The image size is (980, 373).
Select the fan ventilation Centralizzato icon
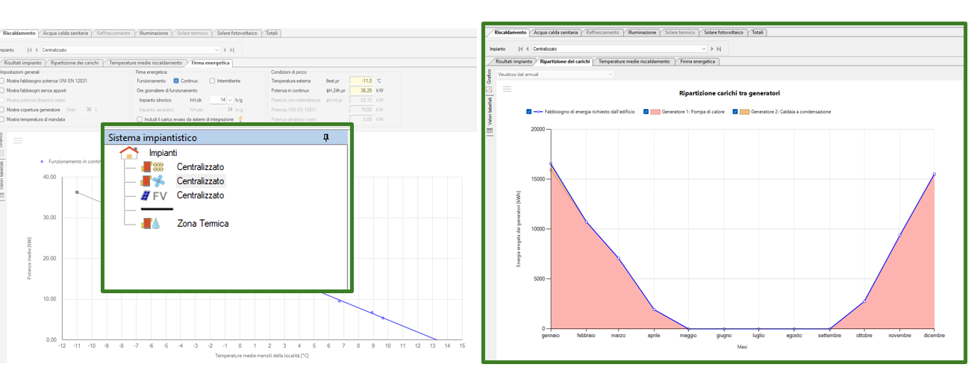152,181
